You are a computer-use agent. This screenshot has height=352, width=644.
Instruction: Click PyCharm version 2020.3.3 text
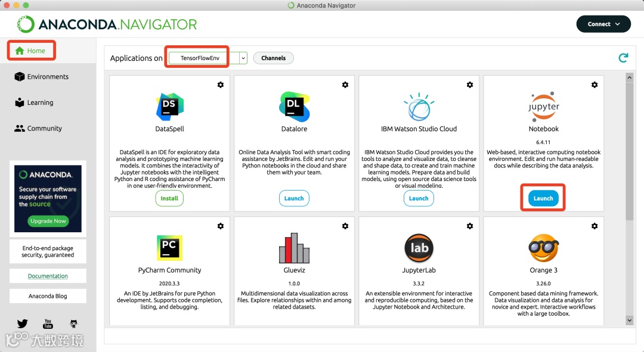tap(169, 284)
